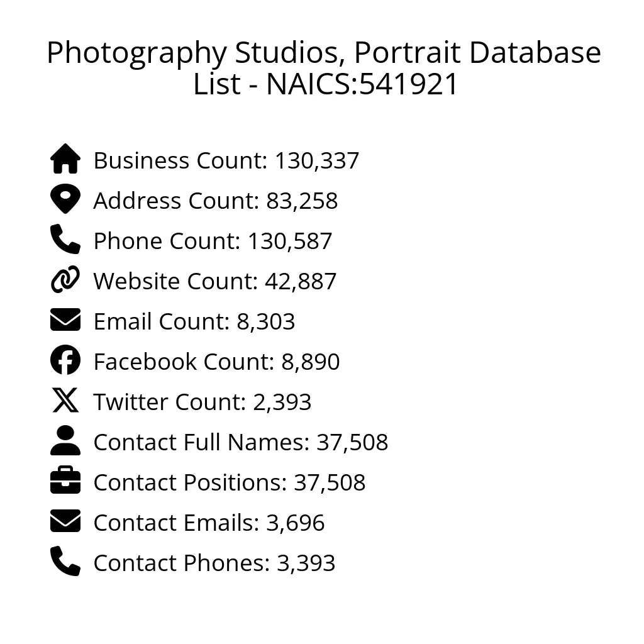The height and width of the screenshot is (644, 644).
Task: Click the Business Count: 130,337 text
Action: (226, 160)
